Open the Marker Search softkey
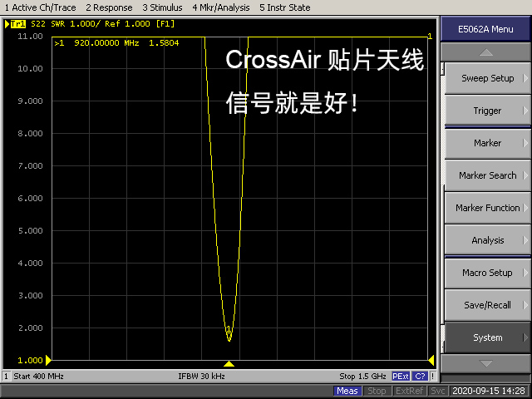 pyautogui.click(x=487, y=175)
